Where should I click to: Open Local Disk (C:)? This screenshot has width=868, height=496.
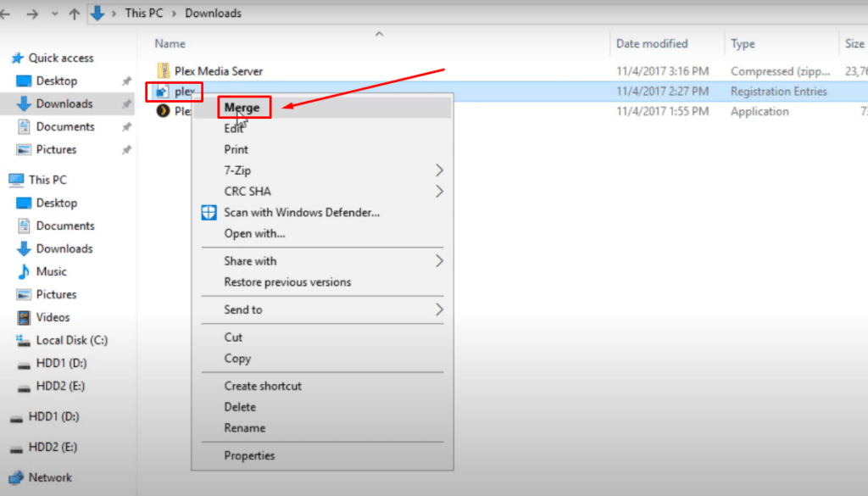[72, 341]
